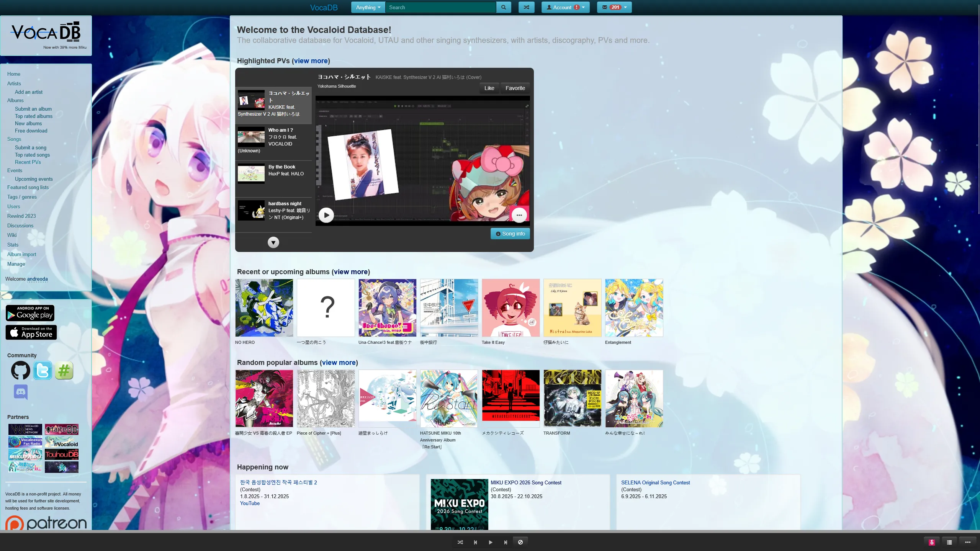980x551 pixels.
Task: Expand the Account dropdown menu
Action: 565,7
